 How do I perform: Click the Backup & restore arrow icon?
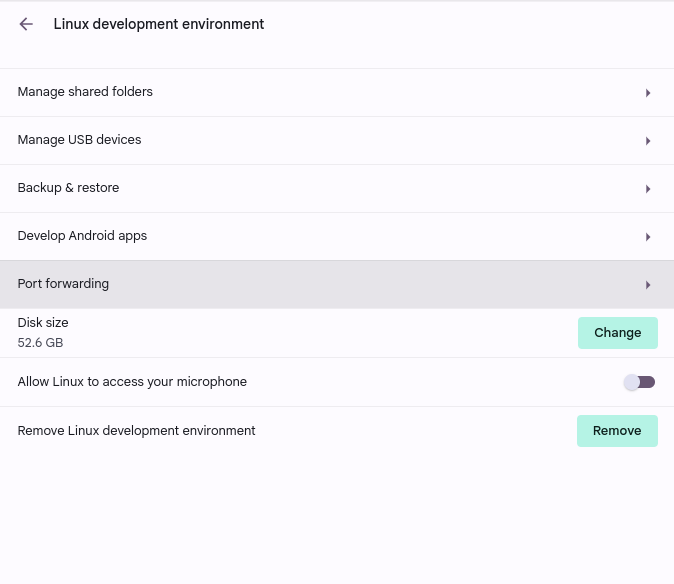pos(648,189)
